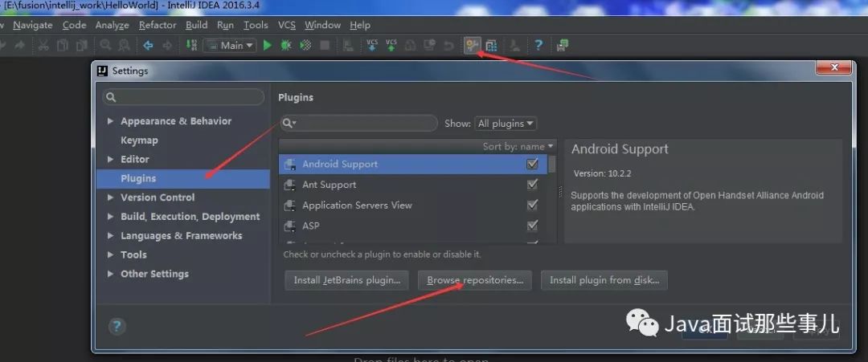Click the Make Project icon

[191, 45]
